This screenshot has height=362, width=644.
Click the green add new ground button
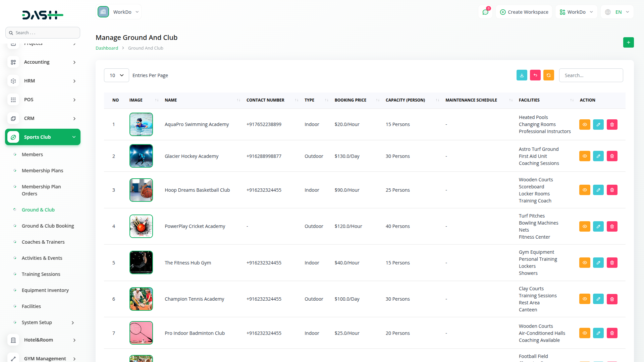[628, 43]
